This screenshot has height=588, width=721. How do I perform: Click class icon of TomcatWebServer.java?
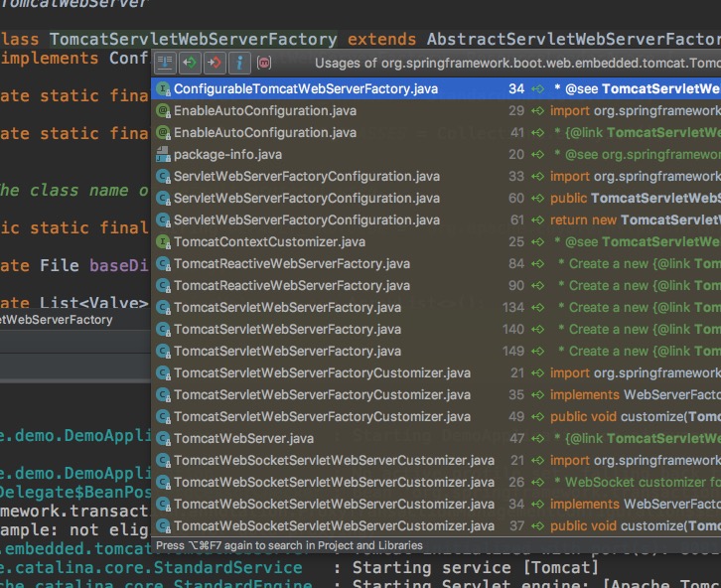pyautogui.click(x=163, y=439)
